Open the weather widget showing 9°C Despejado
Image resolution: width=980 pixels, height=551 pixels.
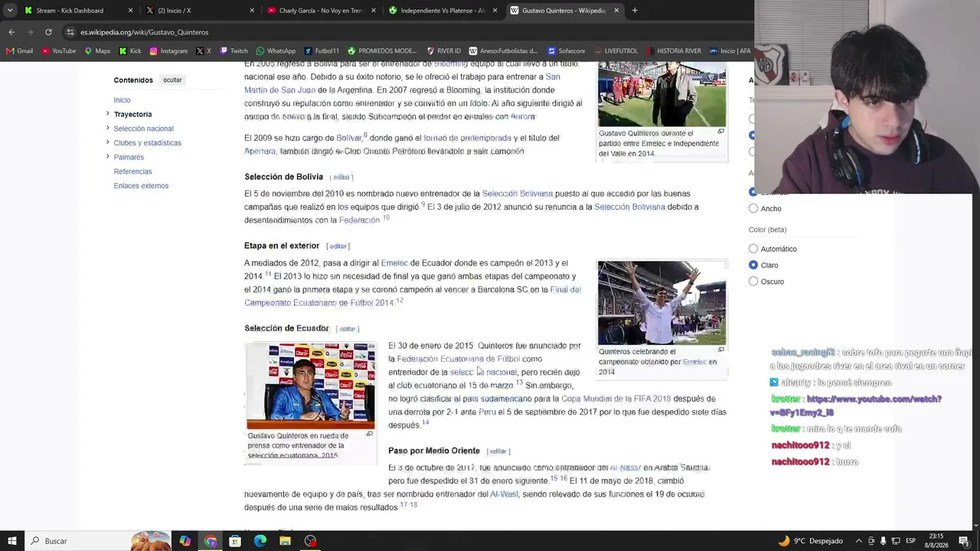click(810, 541)
